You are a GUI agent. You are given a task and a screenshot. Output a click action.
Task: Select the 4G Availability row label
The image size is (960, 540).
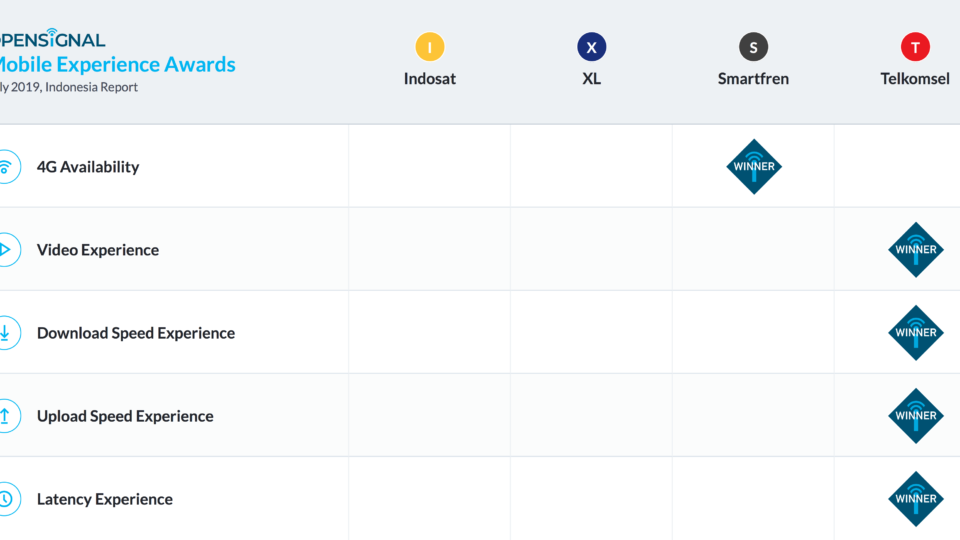pos(88,167)
